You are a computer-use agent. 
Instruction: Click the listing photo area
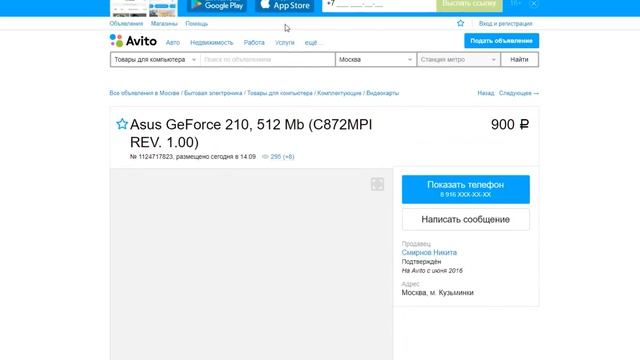[x=251, y=264]
